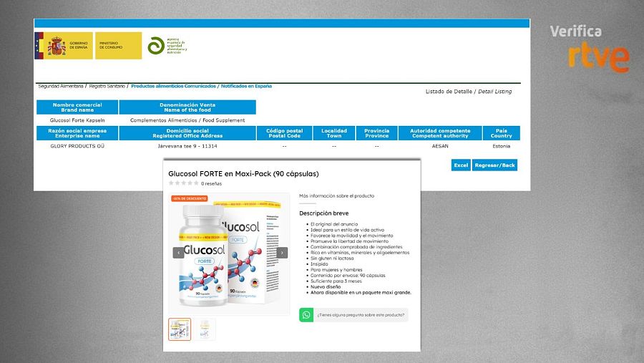Click 'Autoridad competente Competent authority' header
The height and width of the screenshot is (363, 644).
pos(440,133)
